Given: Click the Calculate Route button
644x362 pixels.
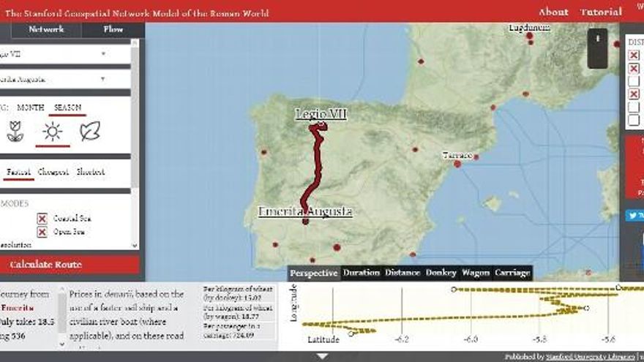Looking at the screenshot, I should (70, 265).
